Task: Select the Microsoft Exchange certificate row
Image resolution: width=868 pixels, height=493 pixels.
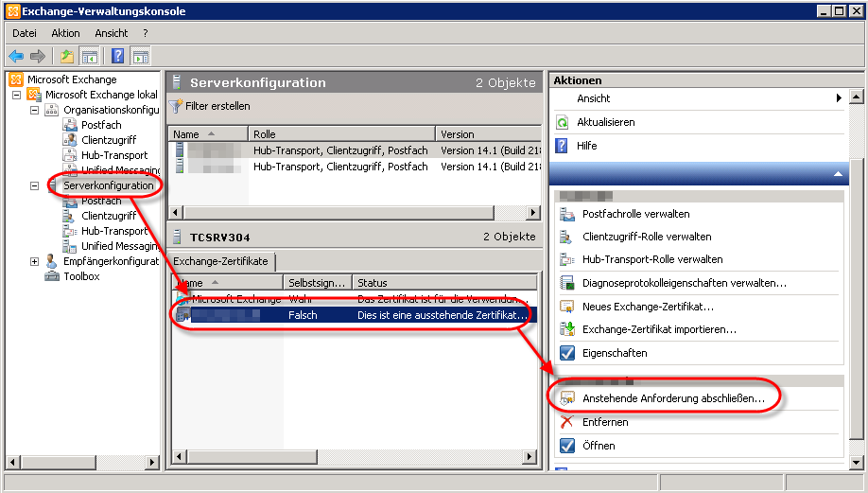Action: [x=236, y=299]
